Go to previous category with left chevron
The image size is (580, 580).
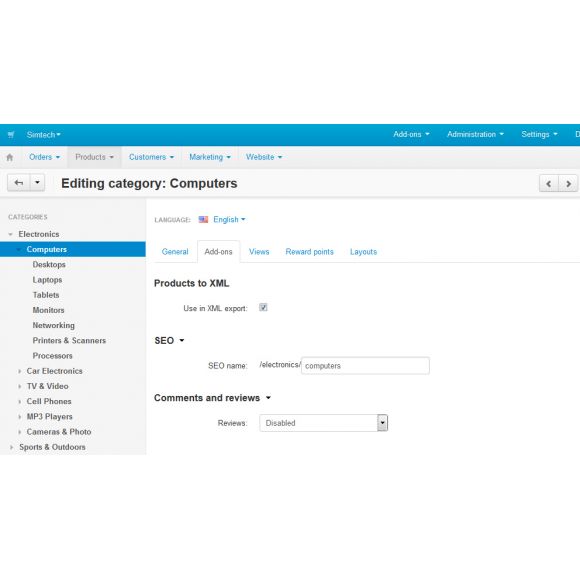[x=549, y=183]
